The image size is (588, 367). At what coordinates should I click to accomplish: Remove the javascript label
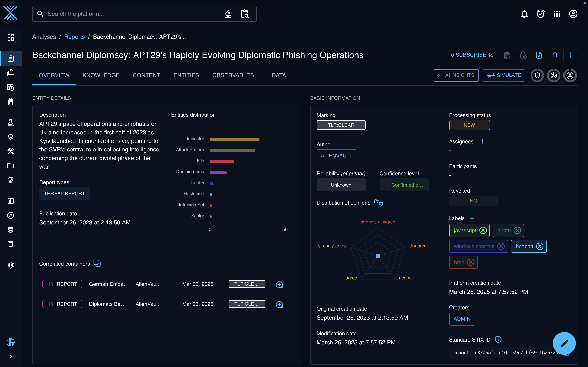(x=483, y=230)
